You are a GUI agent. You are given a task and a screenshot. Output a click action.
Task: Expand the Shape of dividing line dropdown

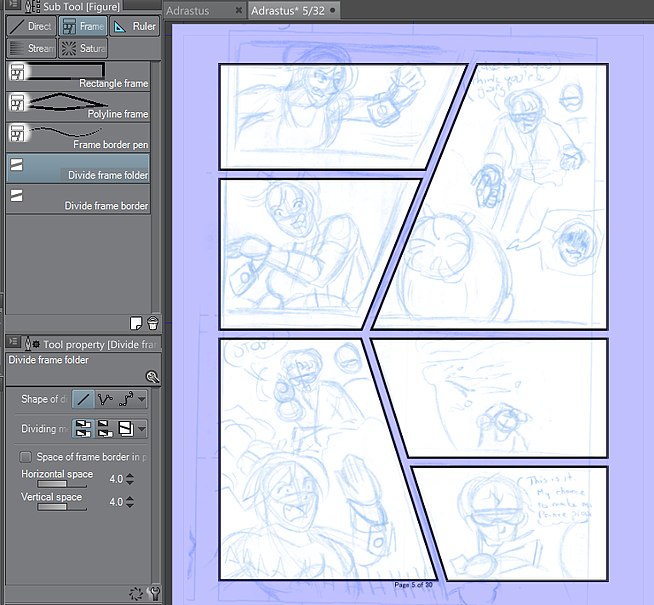(142, 399)
